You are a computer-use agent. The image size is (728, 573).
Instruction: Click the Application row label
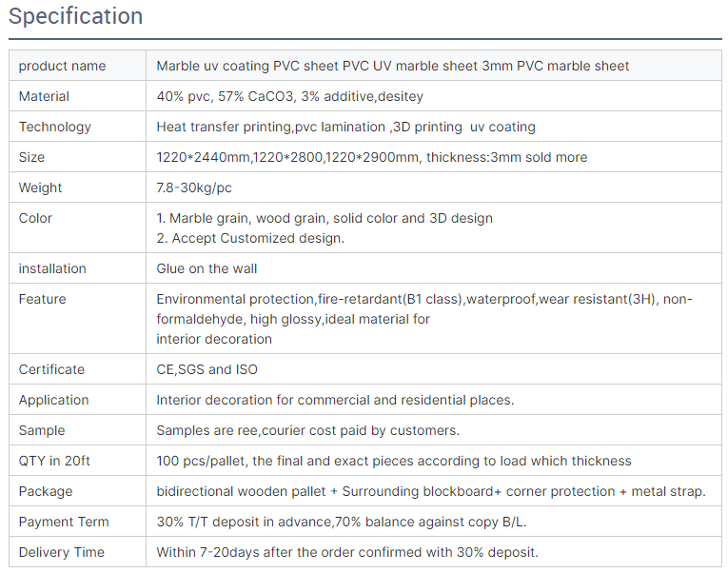pyautogui.click(x=53, y=401)
